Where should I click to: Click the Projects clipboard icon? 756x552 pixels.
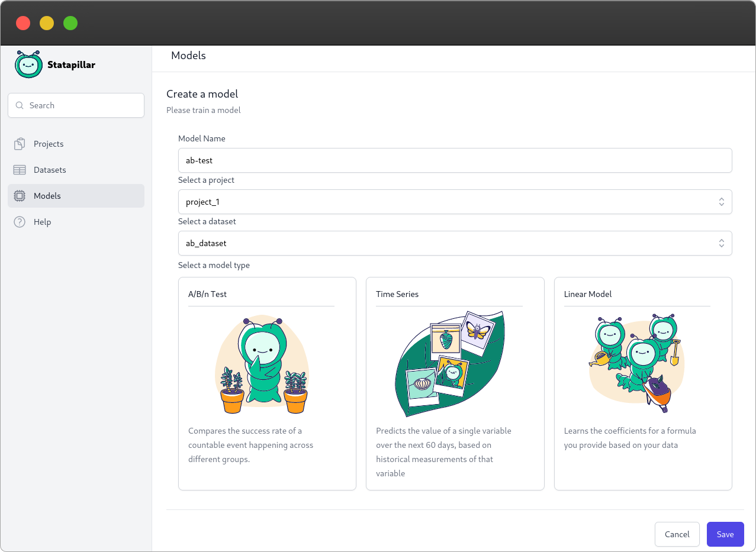point(20,144)
